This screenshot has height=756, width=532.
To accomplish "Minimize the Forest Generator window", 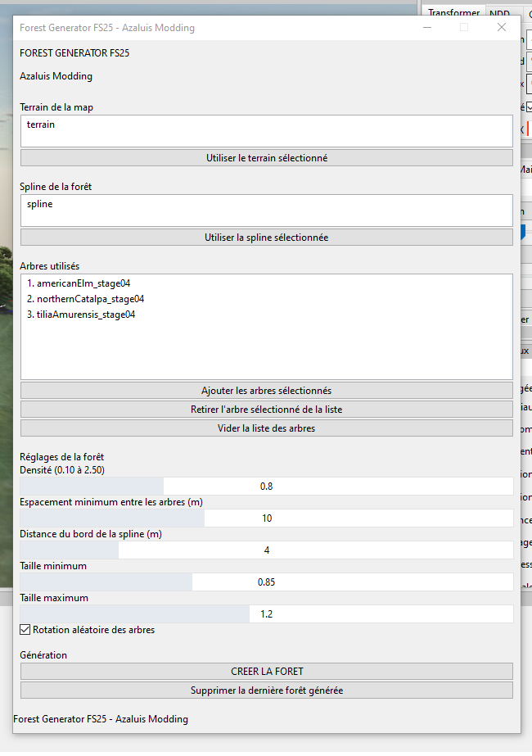I will [x=427, y=28].
